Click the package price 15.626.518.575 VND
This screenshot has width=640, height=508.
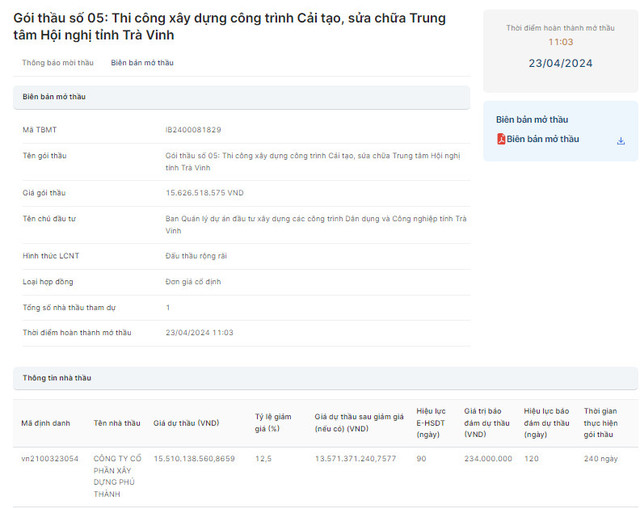pyautogui.click(x=204, y=192)
